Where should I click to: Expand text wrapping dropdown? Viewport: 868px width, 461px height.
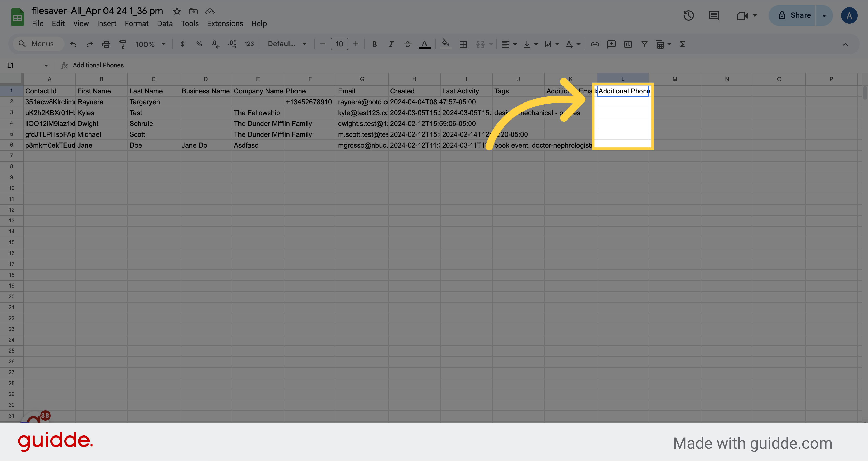click(557, 44)
